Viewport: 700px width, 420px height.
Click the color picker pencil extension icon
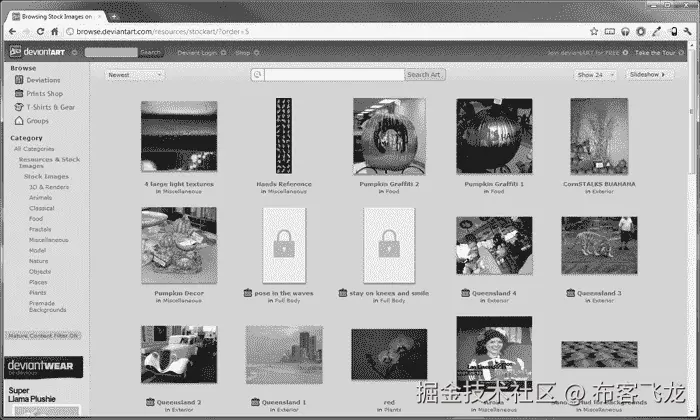pos(656,31)
